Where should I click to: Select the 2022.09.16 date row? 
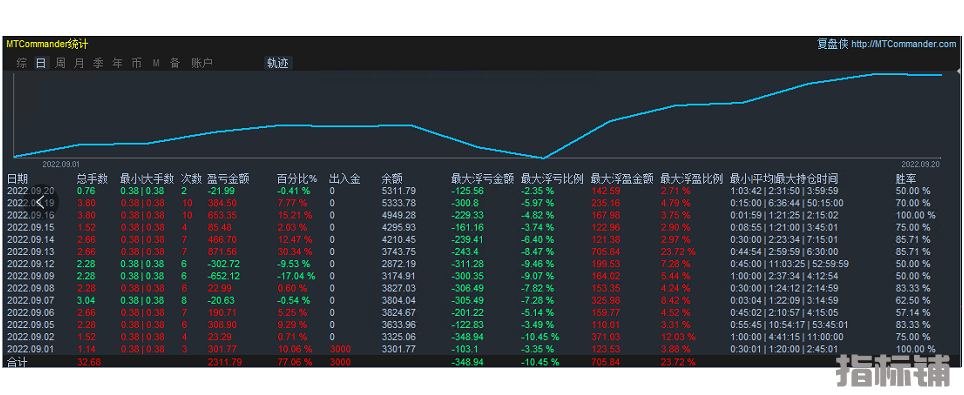click(x=31, y=215)
